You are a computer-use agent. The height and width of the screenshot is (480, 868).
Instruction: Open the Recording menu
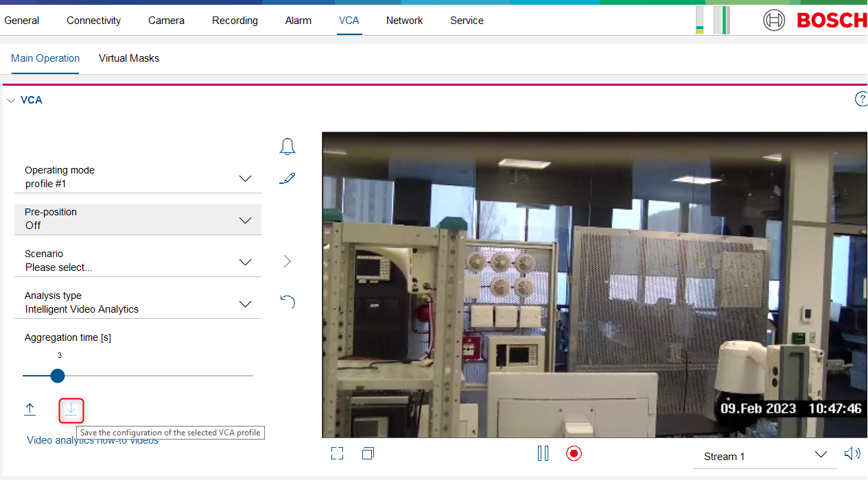(235, 21)
